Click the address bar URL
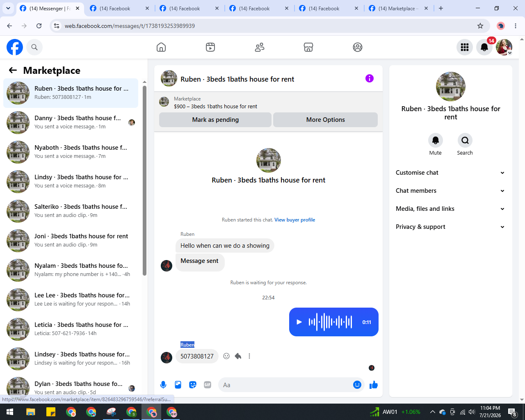The width and height of the screenshot is (525, 420). point(130,26)
